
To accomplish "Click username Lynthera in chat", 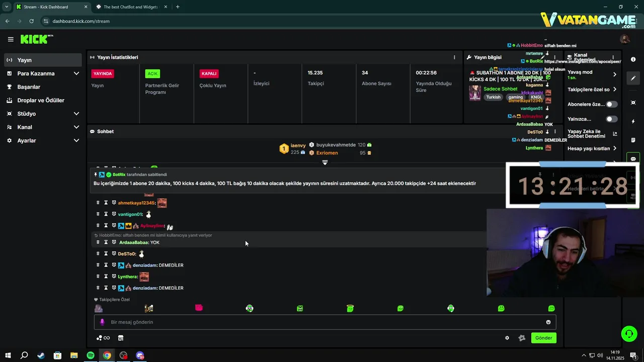I will 127,277.
